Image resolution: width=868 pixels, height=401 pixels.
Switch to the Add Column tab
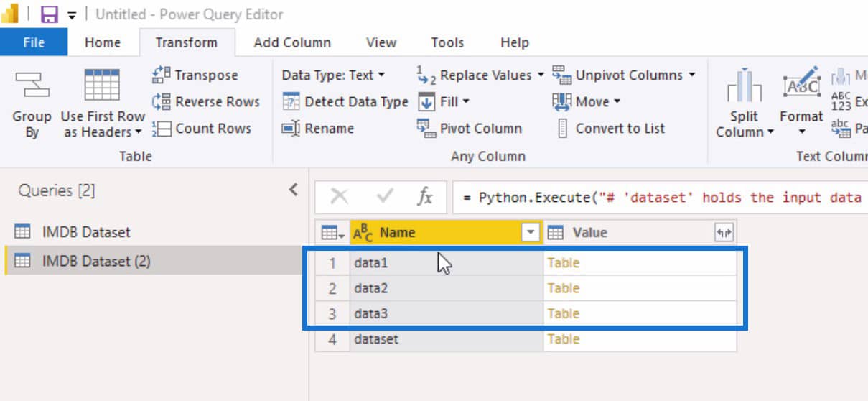292,42
